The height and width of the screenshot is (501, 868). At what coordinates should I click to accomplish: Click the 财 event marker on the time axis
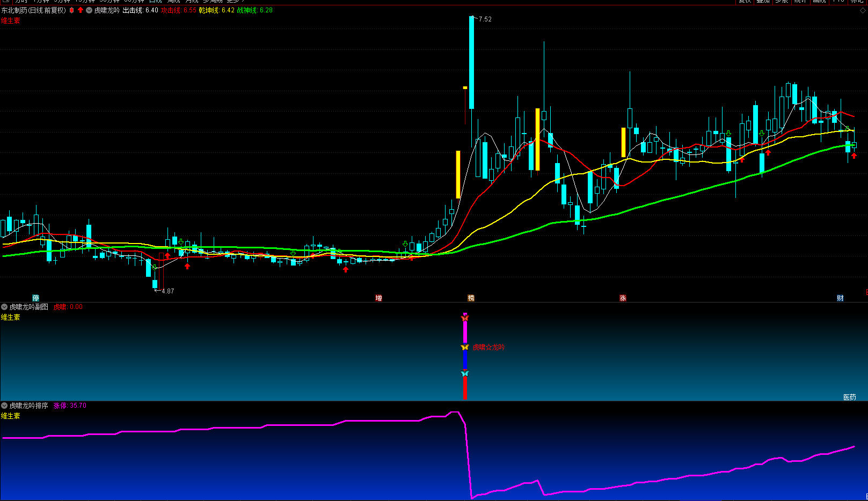tap(840, 298)
